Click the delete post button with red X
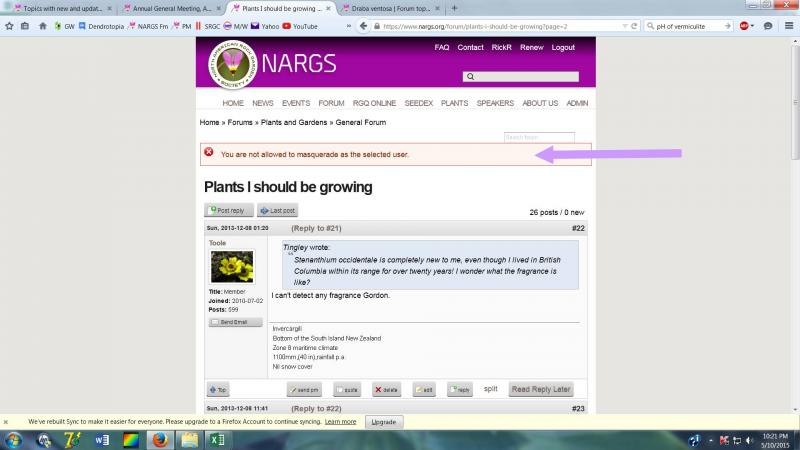 (387, 390)
